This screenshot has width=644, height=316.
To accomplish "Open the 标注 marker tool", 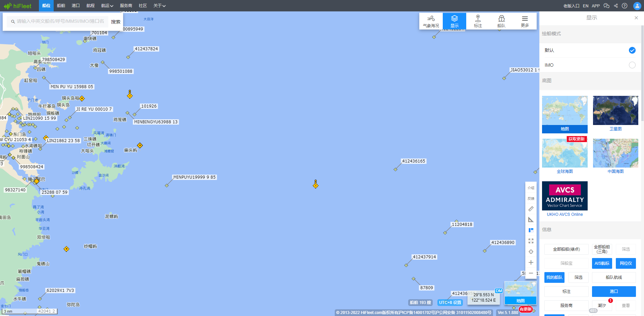I will pyautogui.click(x=478, y=21).
